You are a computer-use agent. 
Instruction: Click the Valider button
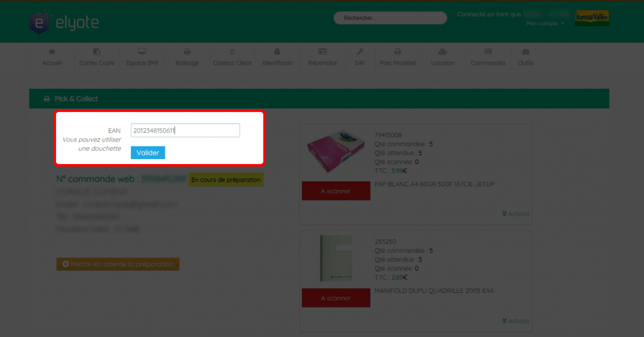point(148,153)
